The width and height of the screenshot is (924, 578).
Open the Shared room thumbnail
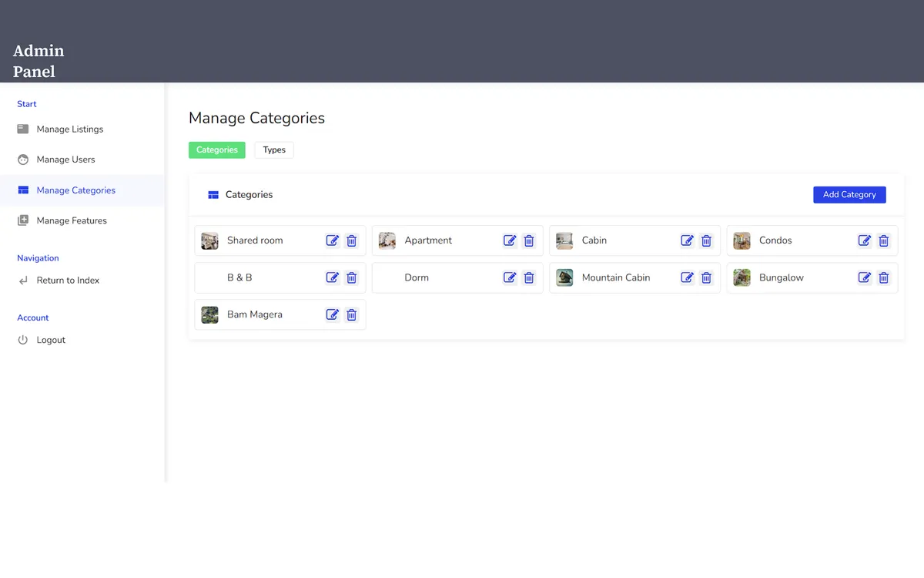click(x=210, y=240)
